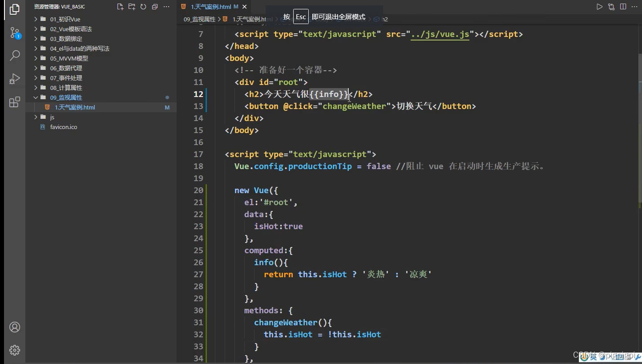
Task: Open the Extensions view
Action: coord(15,102)
